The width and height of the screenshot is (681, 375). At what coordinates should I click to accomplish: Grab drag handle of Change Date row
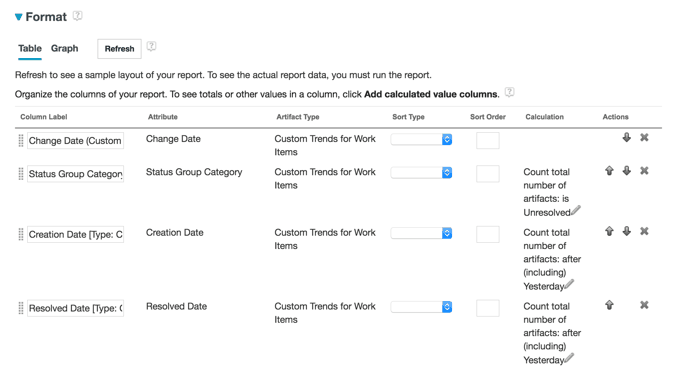click(21, 141)
